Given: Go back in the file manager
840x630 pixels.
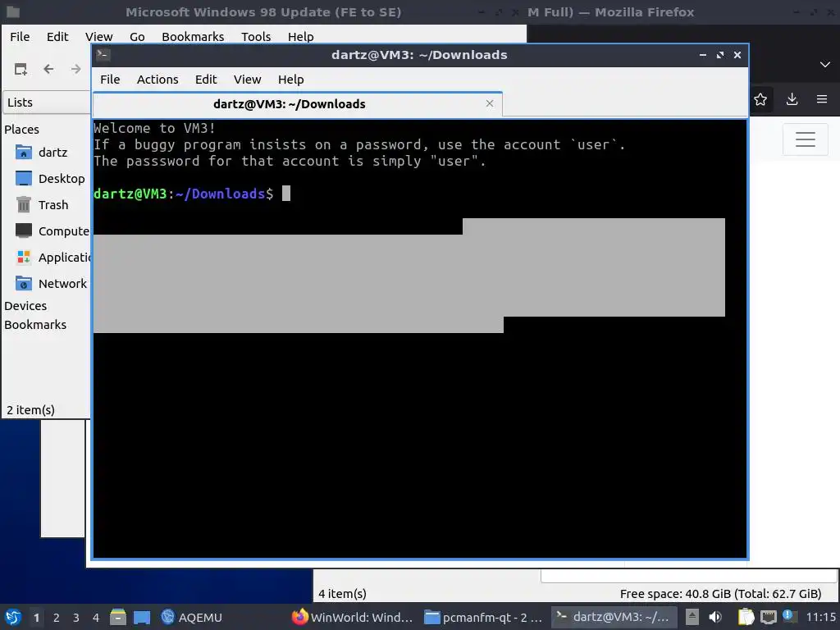Looking at the screenshot, I should coord(48,69).
